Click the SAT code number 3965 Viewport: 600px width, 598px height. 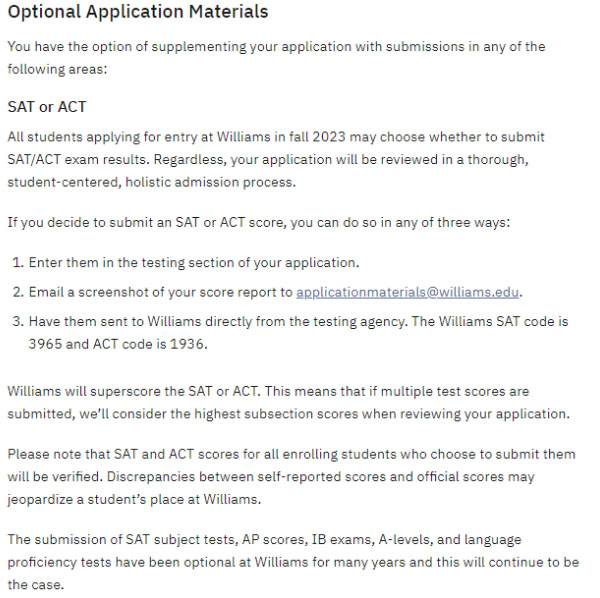46,342
